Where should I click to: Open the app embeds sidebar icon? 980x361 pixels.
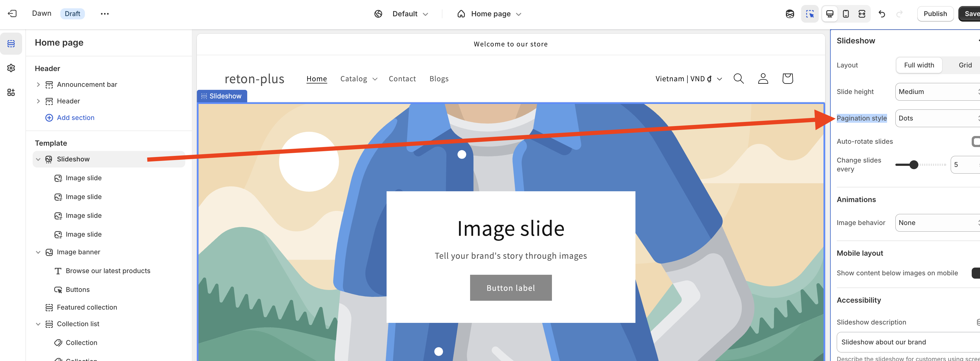(11, 92)
